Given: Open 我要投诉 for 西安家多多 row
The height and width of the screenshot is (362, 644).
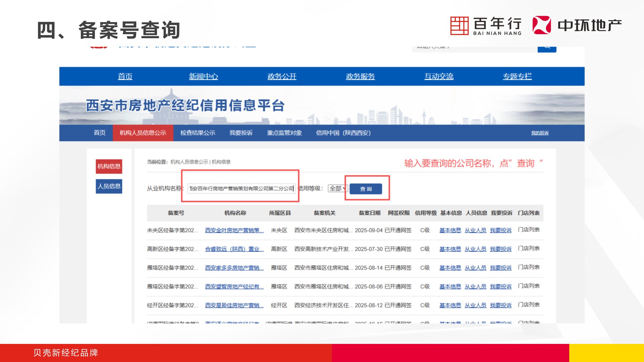Looking at the screenshot, I should point(501,268).
